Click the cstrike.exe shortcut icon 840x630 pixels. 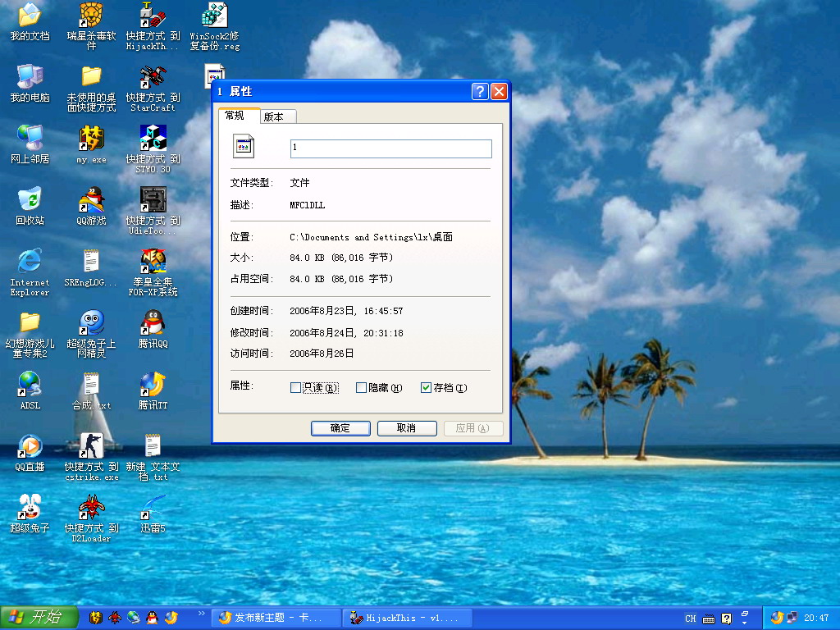(91, 445)
